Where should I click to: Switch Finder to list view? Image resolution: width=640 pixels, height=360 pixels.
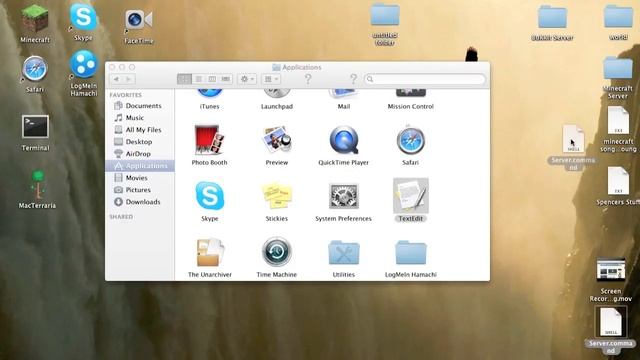click(198, 79)
